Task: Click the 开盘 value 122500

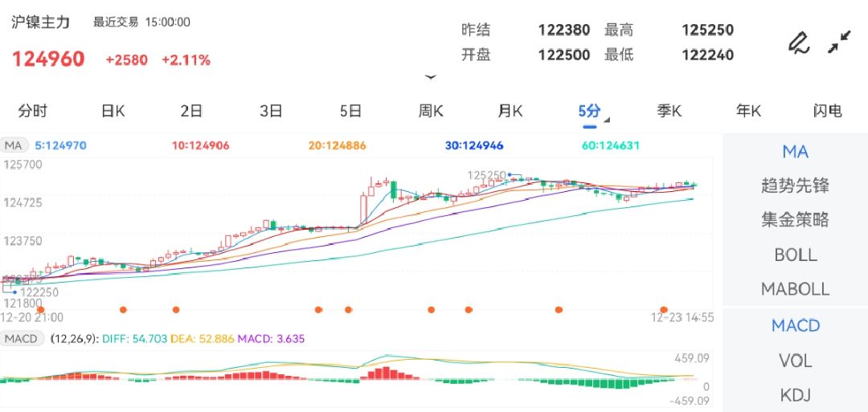Action: [x=564, y=55]
